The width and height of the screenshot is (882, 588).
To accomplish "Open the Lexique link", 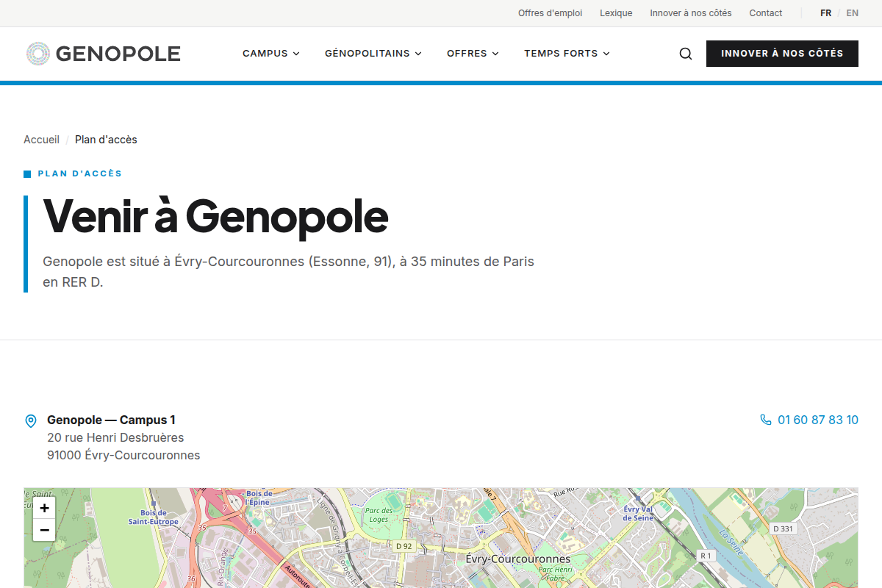I will pos(616,13).
